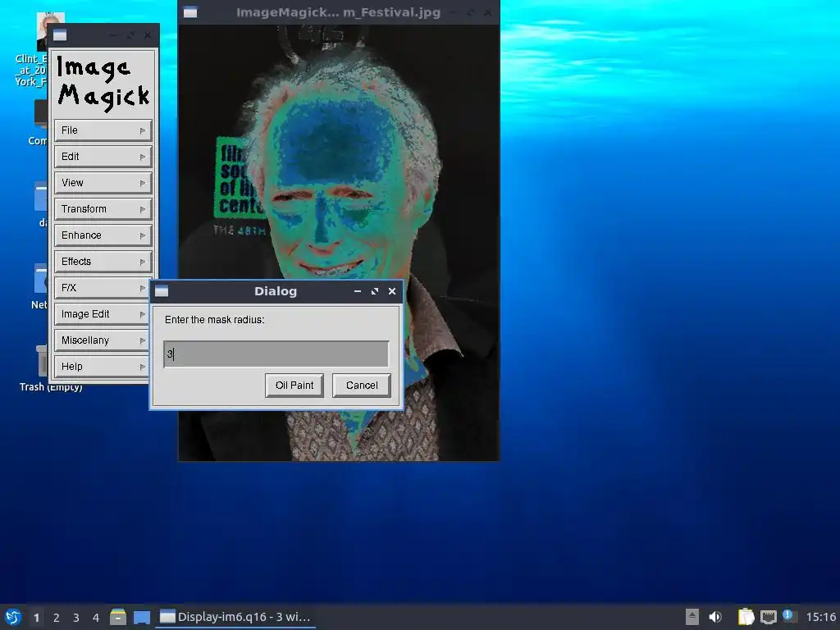Image resolution: width=840 pixels, height=630 pixels.
Task: Open the F/X menu
Action: click(102, 288)
